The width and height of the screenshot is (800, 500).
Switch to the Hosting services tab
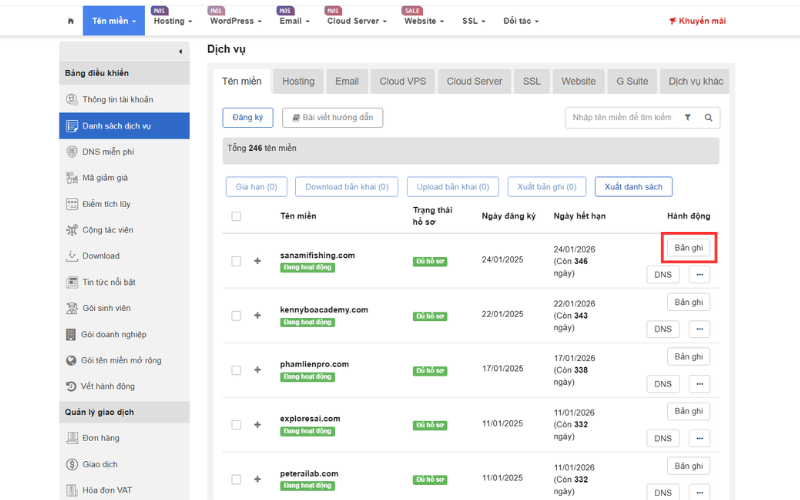[298, 82]
